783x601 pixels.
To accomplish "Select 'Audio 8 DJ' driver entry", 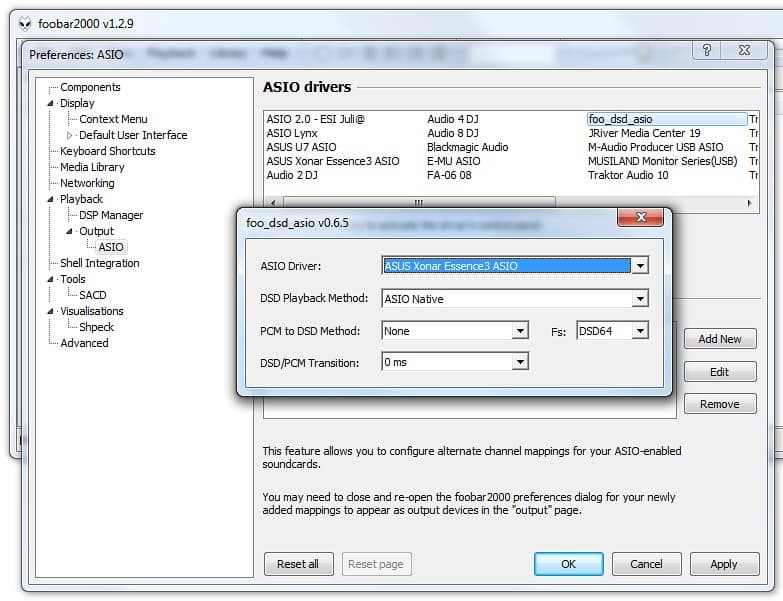I will click(453, 133).
